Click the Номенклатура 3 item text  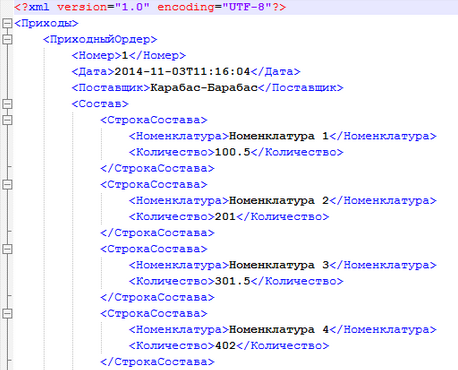279,265
